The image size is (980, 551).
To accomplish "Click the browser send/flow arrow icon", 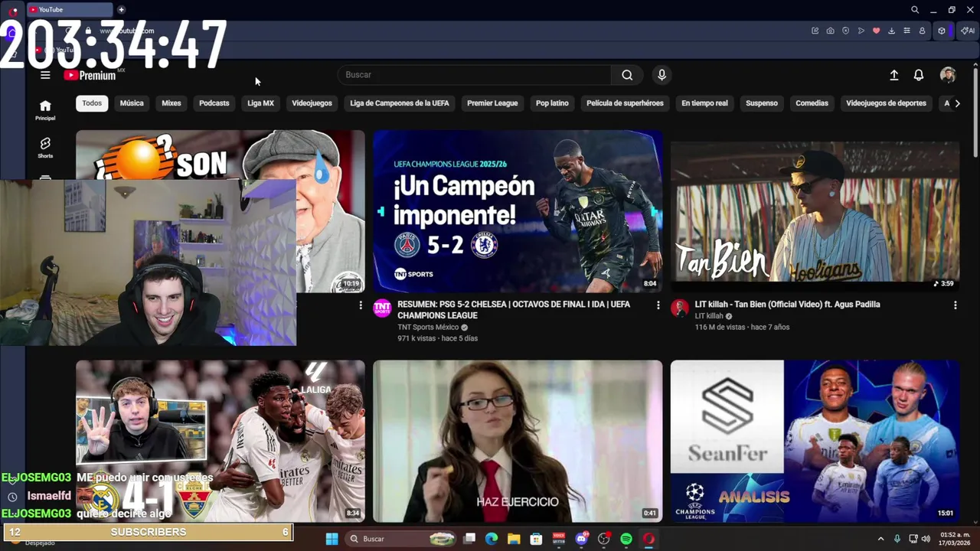I will 861,31.
